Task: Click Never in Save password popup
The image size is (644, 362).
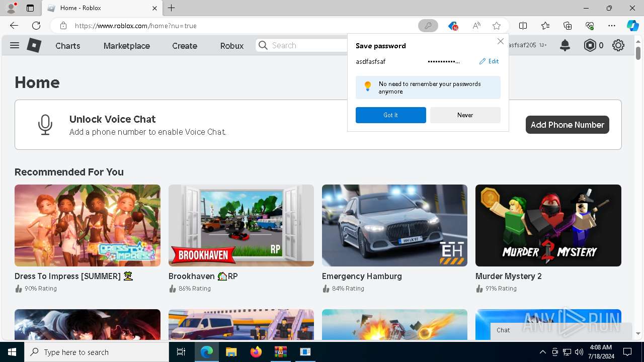Action: click(465, 115)
